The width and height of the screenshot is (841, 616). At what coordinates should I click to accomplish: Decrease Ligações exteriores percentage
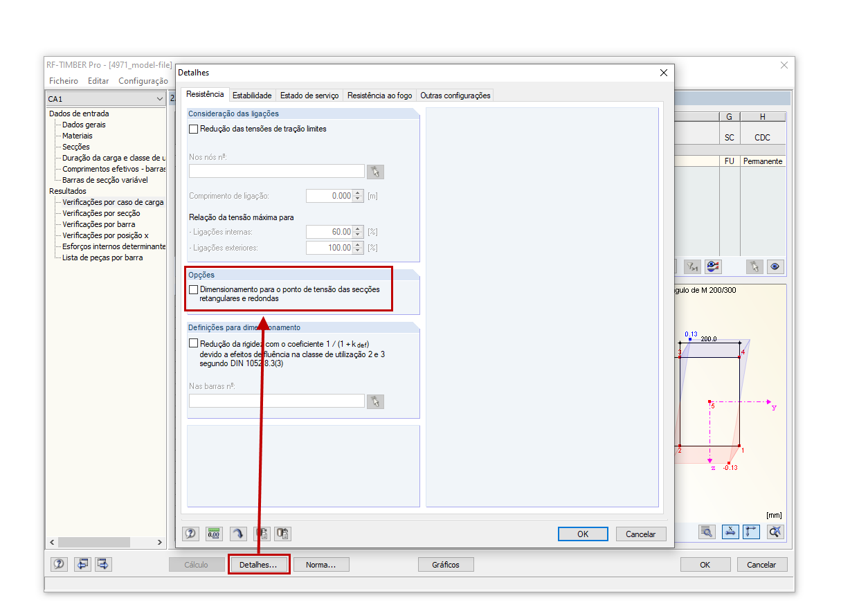[x=358, y=251]
